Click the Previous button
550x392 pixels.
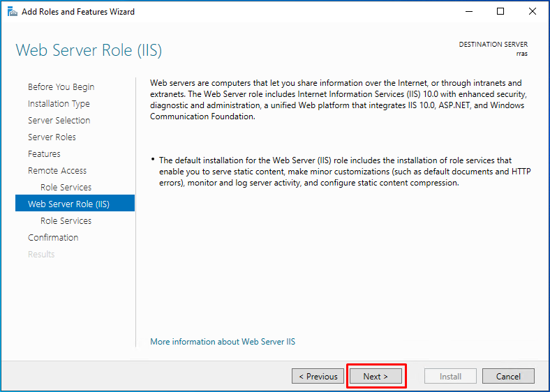pos(318,376)
